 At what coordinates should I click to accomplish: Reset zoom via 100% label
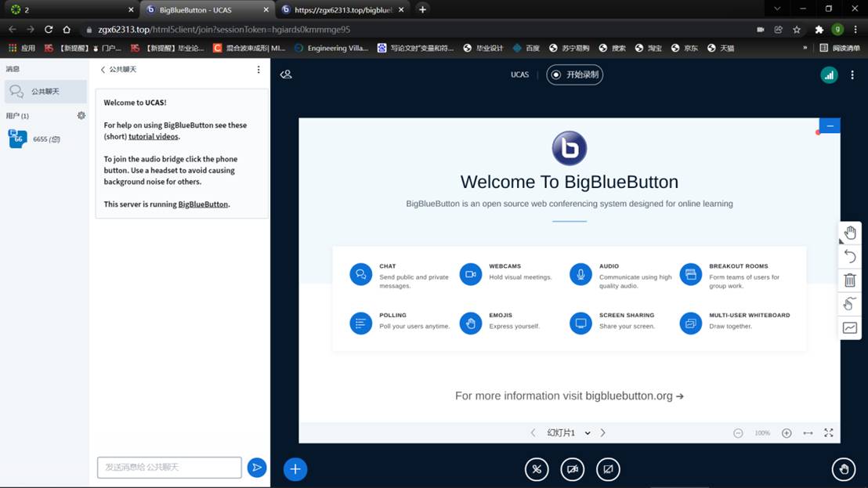point(762,433)
